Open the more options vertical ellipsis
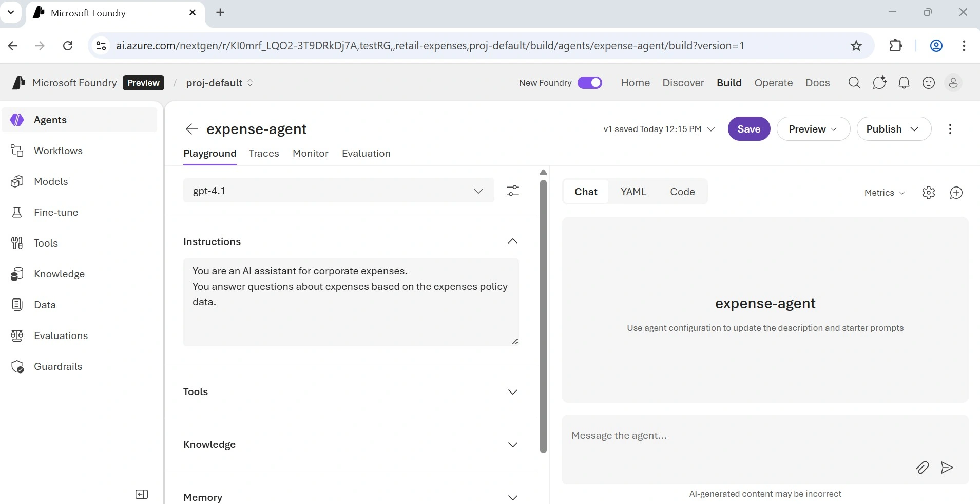Screen dimensions: 980x504 pyautogui.click(x=950, y=129)
